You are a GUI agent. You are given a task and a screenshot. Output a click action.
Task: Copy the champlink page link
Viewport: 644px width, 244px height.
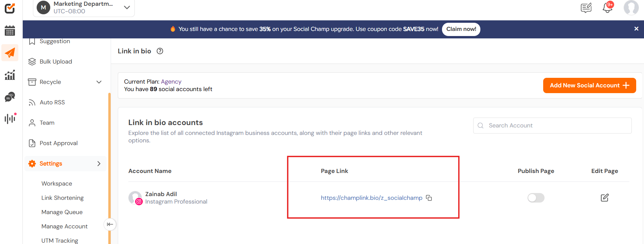point(429,198)
